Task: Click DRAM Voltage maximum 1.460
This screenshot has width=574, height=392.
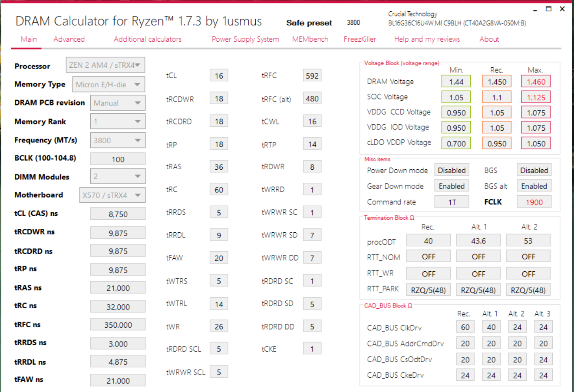Action: point(536,82)
